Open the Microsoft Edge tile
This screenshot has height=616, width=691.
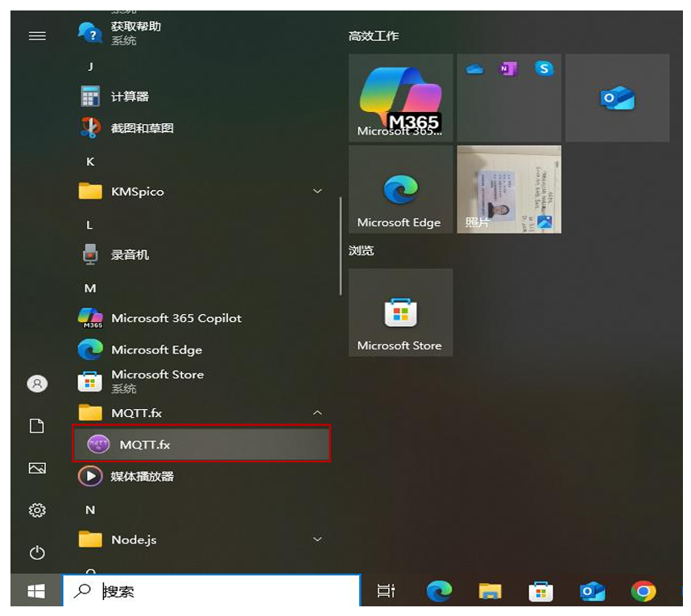pos(400,189)
